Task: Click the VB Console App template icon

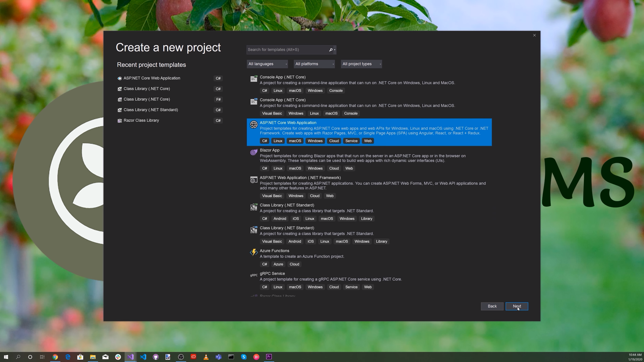Action: pos(254,101)
